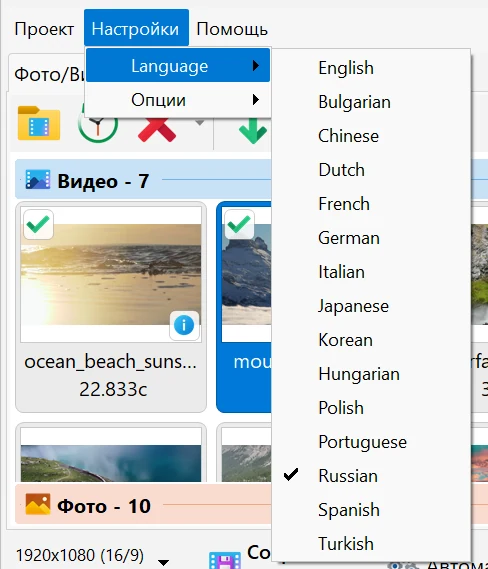
Task: Select the ocean_beach_suns video thumbnail
Action: pyautogui.click(x=111, y=274)
